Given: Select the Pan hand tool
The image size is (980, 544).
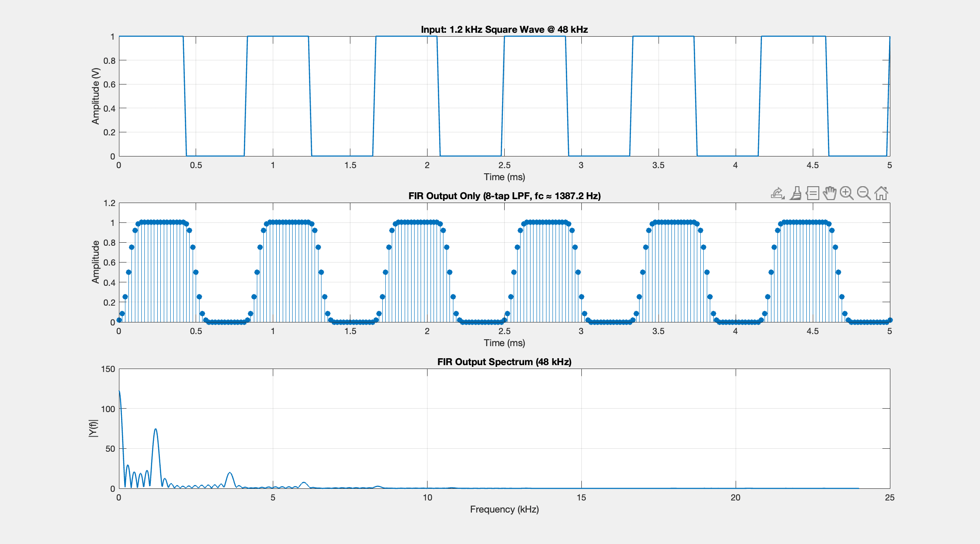Looking at the screenshot, I should (830, 193).
